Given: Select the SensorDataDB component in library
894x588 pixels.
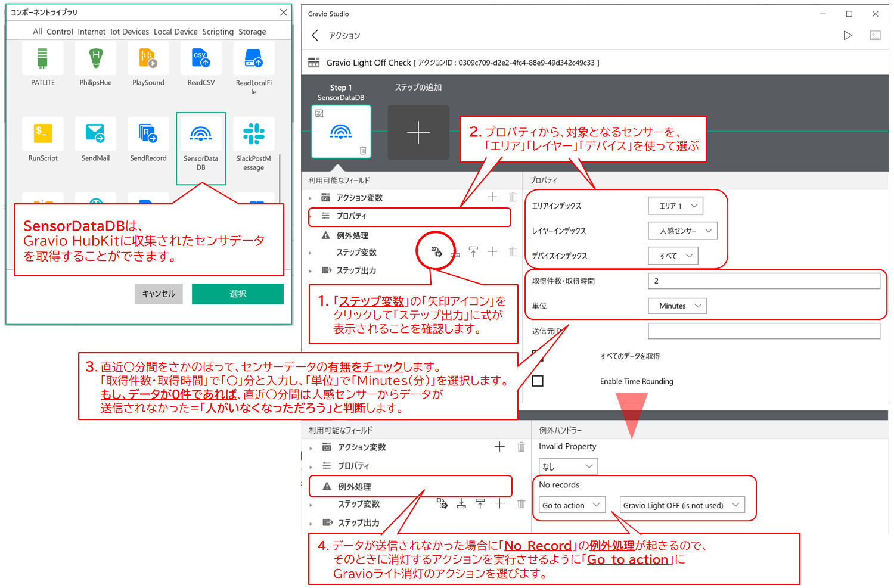Looking at the screenshot, I should point(201,148).
